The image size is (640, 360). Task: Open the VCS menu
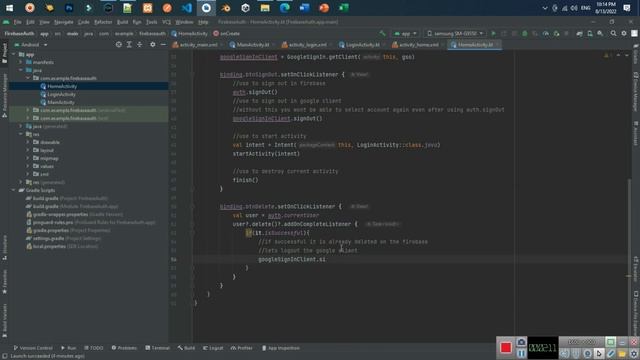pyautogui.click(x=167, y=22)
